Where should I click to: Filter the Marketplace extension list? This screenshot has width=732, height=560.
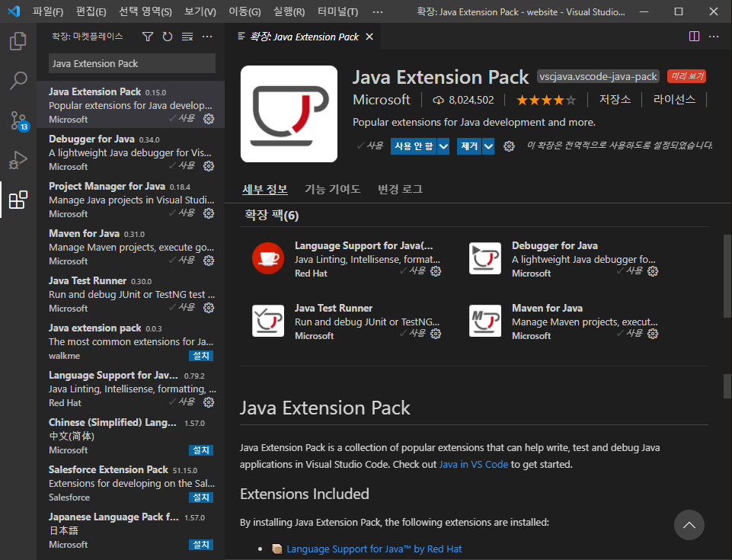[x=148, y=37]
